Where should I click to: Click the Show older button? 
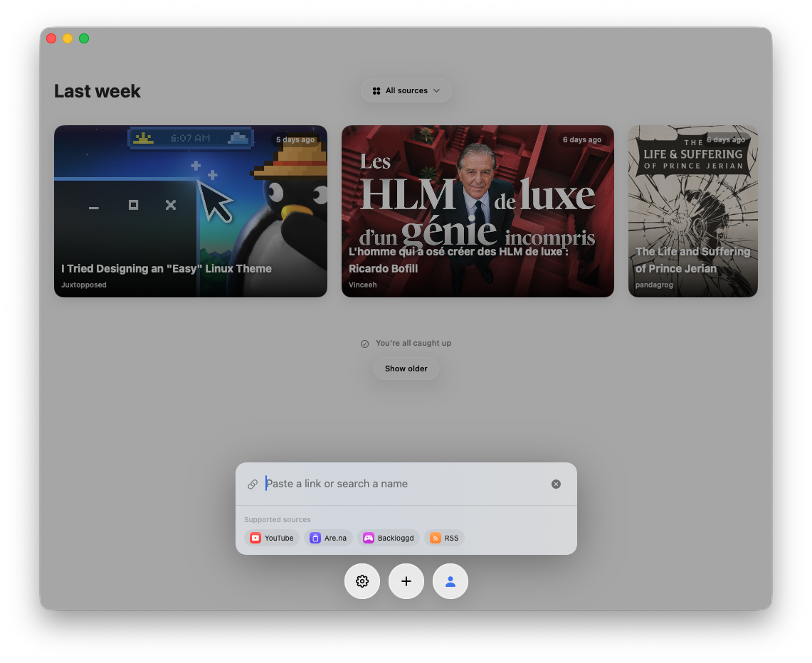pyautogui.click(x=406, y=368)
